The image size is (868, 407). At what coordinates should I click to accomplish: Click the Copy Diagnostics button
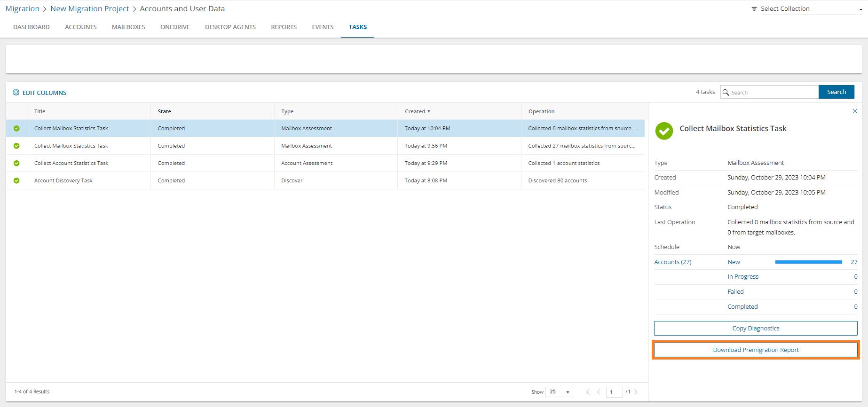point(755,329)
